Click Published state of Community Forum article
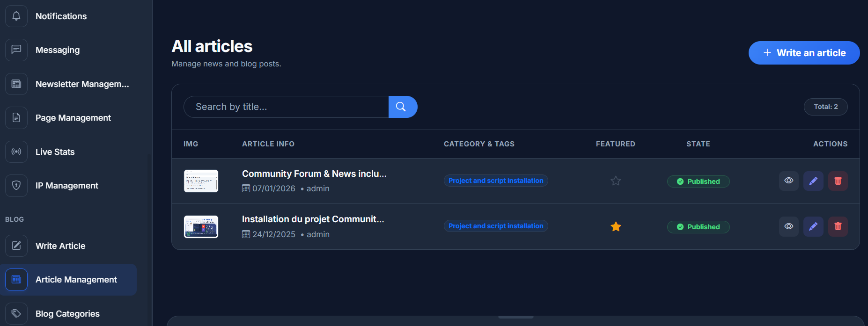Screen dimensions: 868x326 (x=698, y=181)
